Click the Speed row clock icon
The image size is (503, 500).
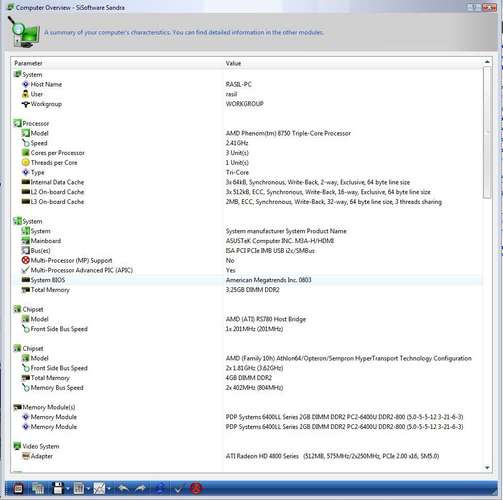pyautogui.click(x=25, y=143)
